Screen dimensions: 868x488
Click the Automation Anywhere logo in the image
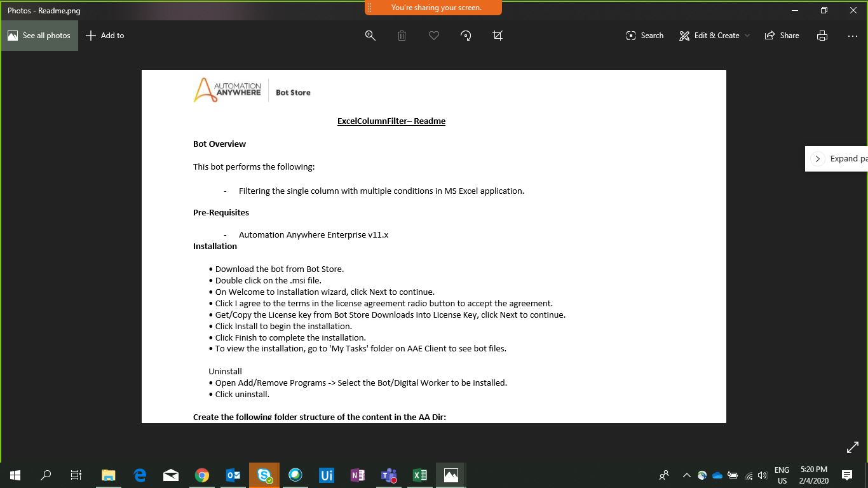point(227,90)
